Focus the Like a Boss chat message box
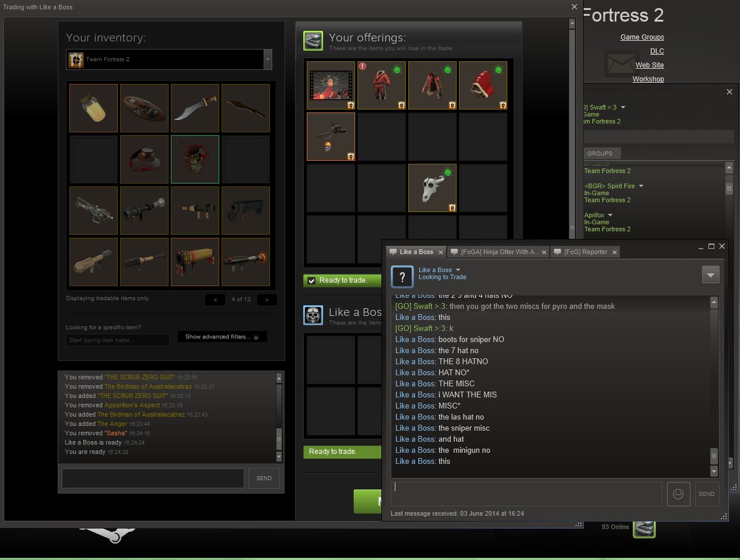 pos(527,494)
